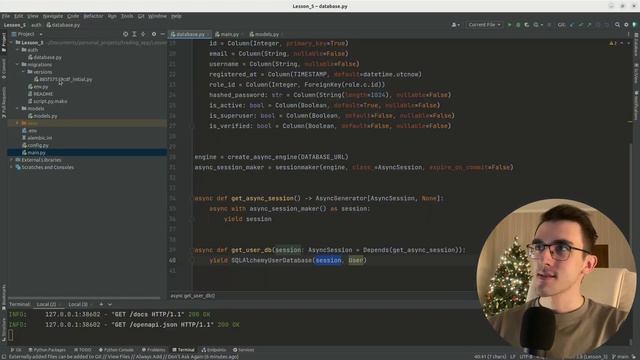Open the Refactor menu
This screenshot has height=360, width=640.
pyautogui.click(x=93, y=16)
